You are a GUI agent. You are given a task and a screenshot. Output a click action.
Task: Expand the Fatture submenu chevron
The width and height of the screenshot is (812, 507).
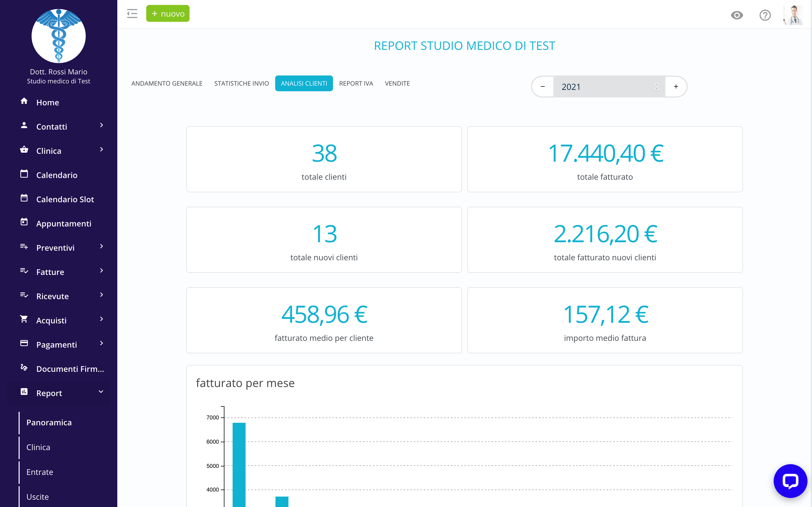[102, 271]
